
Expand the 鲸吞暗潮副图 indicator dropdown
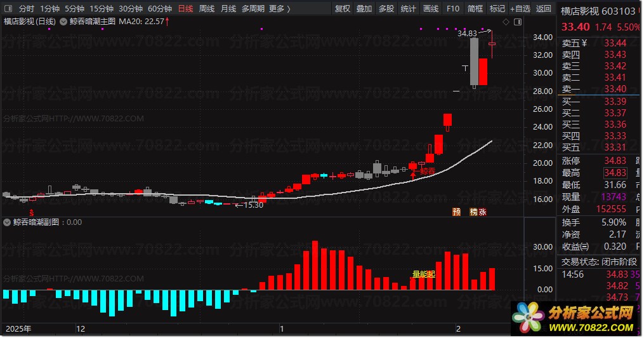7,222
